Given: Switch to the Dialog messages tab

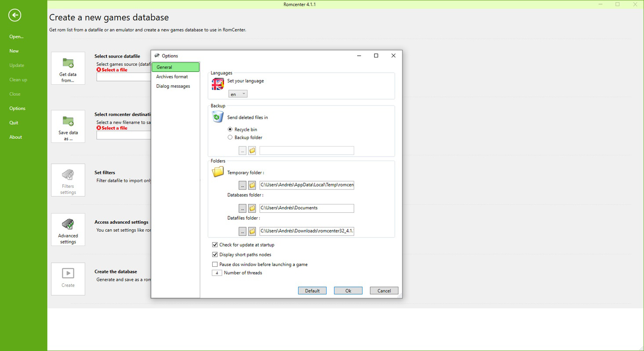Looking at the screenshot, I should 176,86.
